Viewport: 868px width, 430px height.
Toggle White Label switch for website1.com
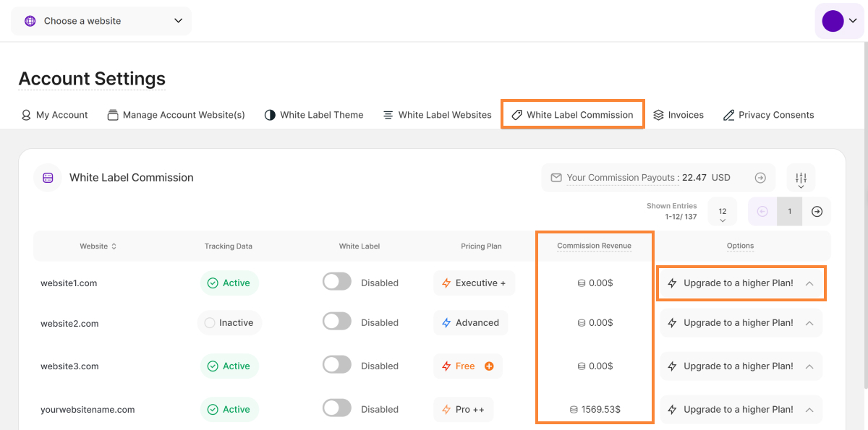[337, 282]
